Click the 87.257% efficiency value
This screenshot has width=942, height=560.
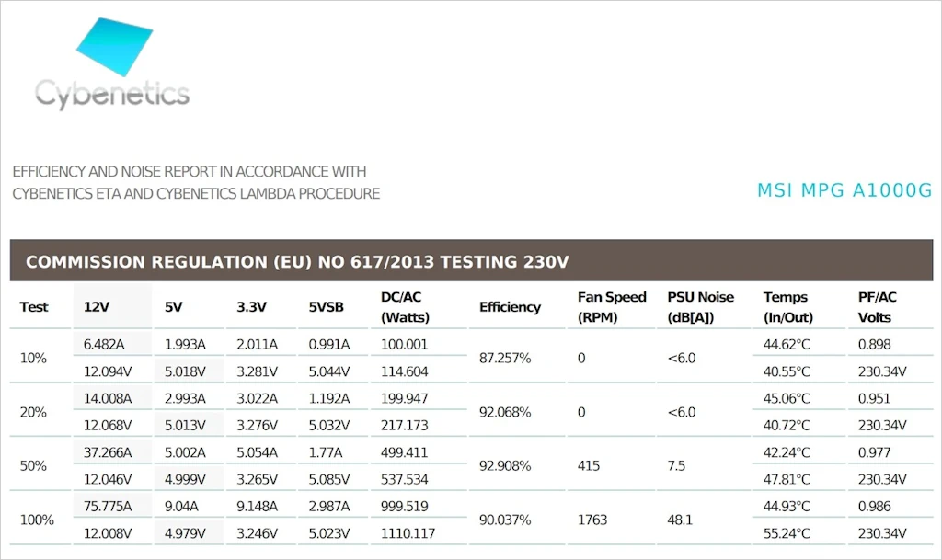point(505,359)
